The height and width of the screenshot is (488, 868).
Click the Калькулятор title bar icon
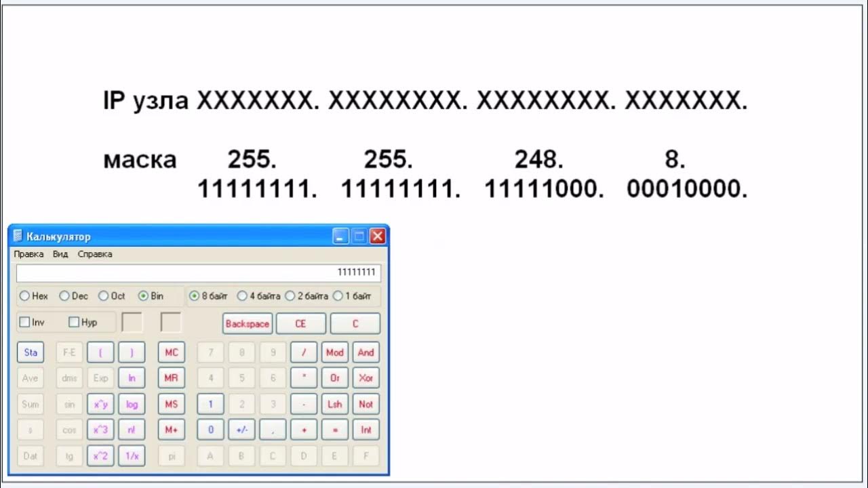click(x=18, y=236)
